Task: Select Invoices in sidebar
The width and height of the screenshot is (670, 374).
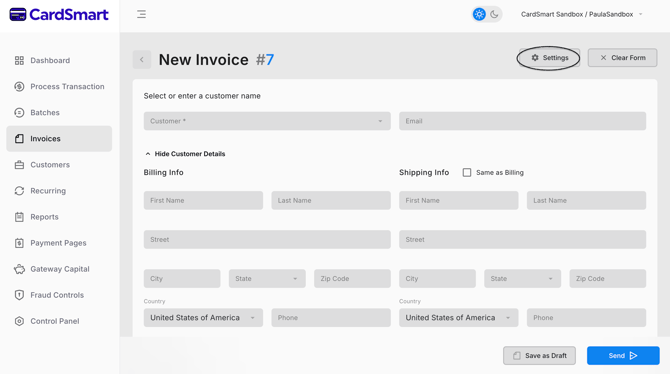Action: click(x=59, y=138)
